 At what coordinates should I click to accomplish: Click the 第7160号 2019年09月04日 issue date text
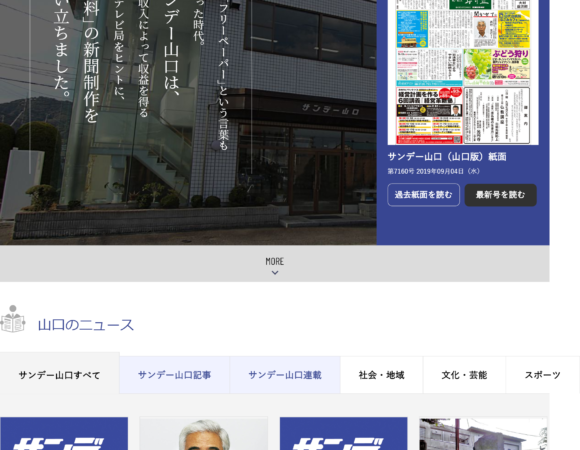point(434,171)
